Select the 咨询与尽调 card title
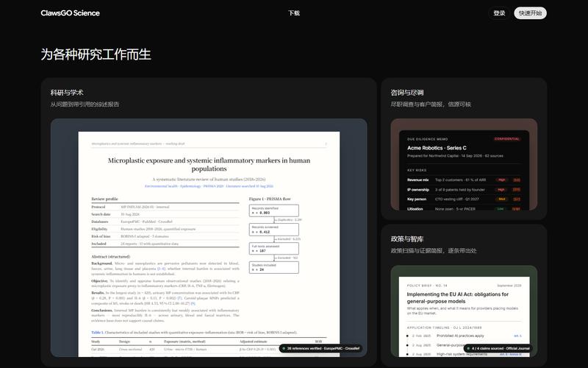 [x=407, y=93]
